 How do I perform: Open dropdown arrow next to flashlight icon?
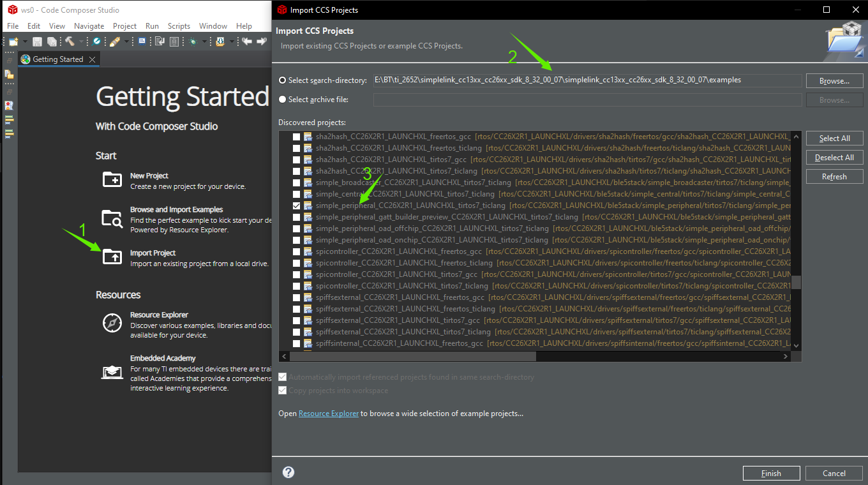tap(126, 41)
